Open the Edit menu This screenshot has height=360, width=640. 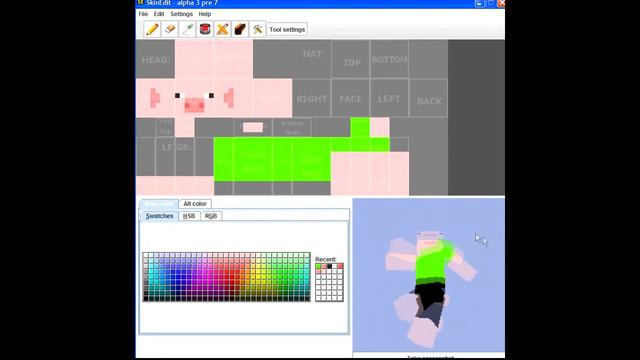(159, 14)
